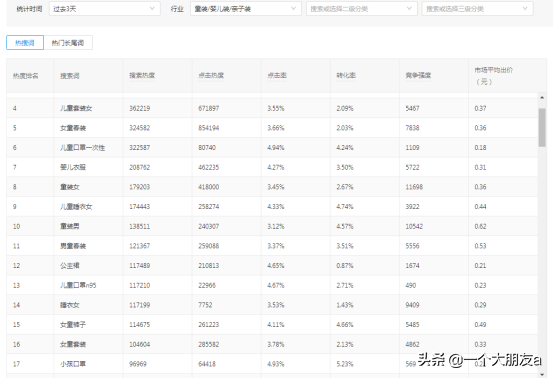Click competition strength value 11698
The image size is (553, 378).
pos(414,187)
